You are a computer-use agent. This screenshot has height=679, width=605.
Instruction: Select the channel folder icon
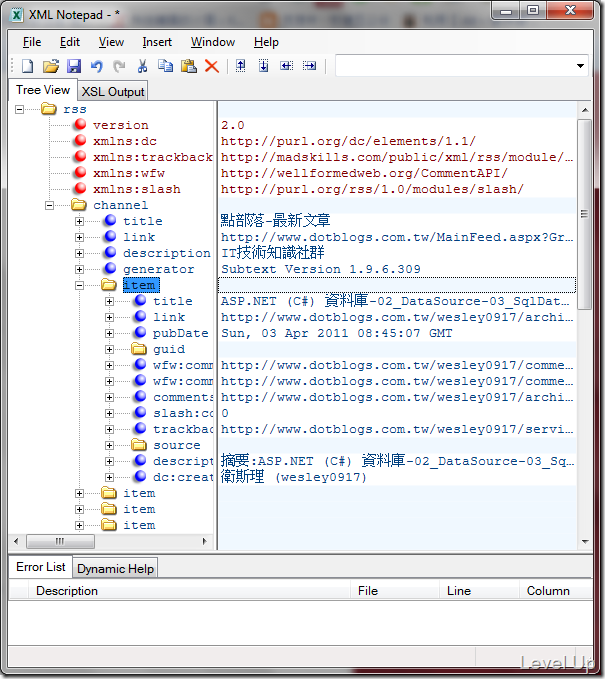click(79, 204)
